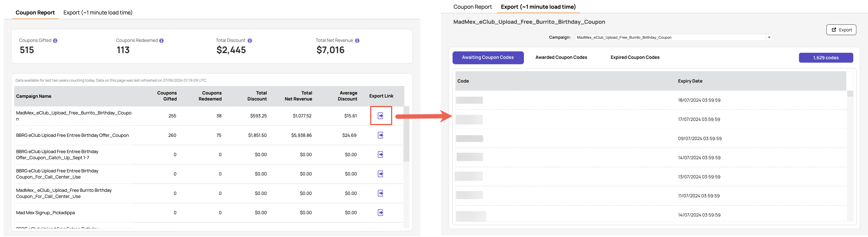Click the 255 coupons gifted cell
Image resolution: width=868 pixels, height=237 pixels.
(172, 116)
